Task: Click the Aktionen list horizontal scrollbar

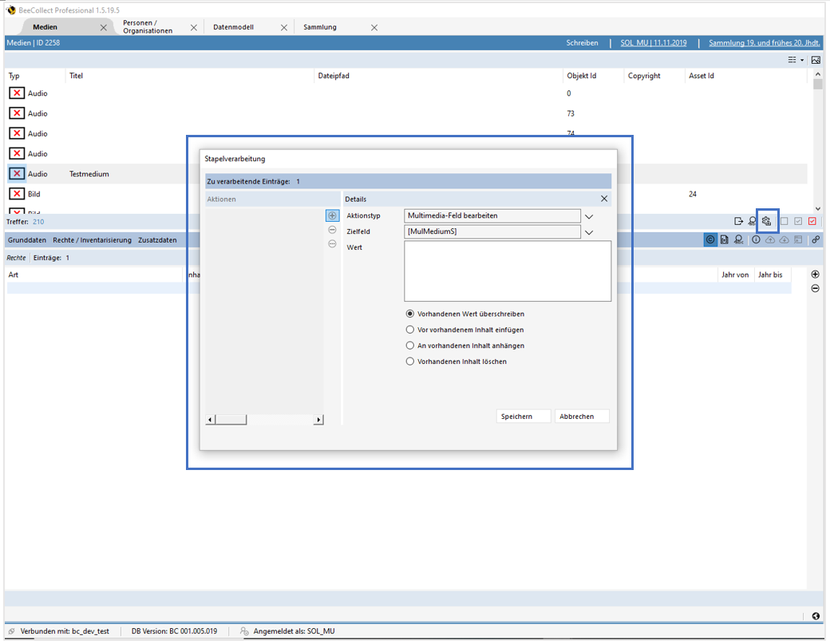Action: point(265,420)
